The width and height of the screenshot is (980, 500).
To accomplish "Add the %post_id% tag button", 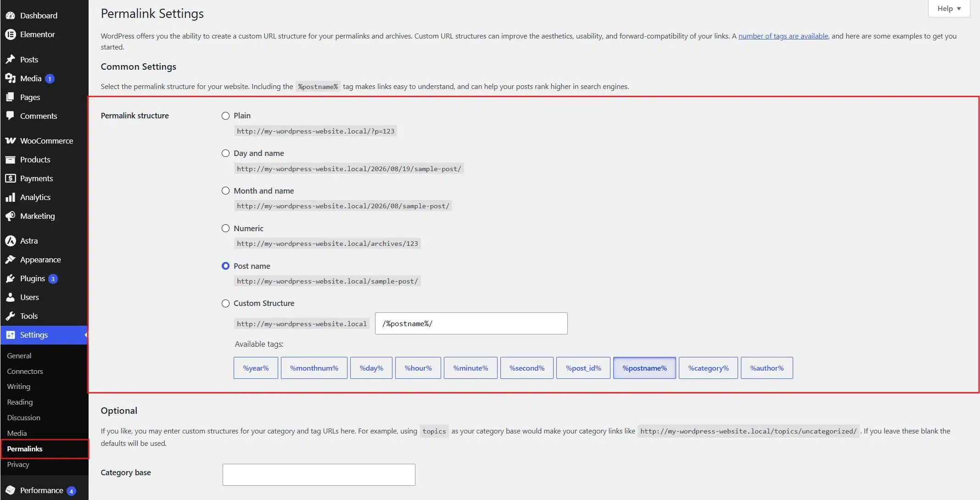I will 583,368.
